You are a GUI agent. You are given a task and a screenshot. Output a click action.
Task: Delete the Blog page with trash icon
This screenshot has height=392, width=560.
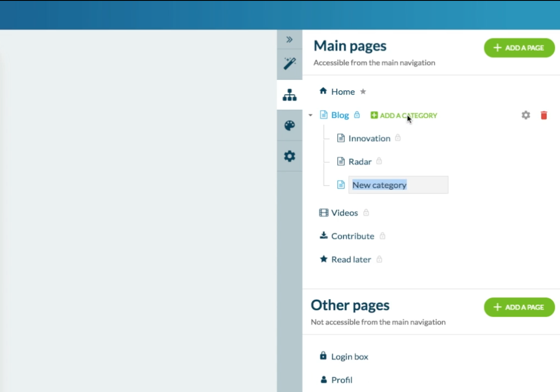tap(544, 115)
